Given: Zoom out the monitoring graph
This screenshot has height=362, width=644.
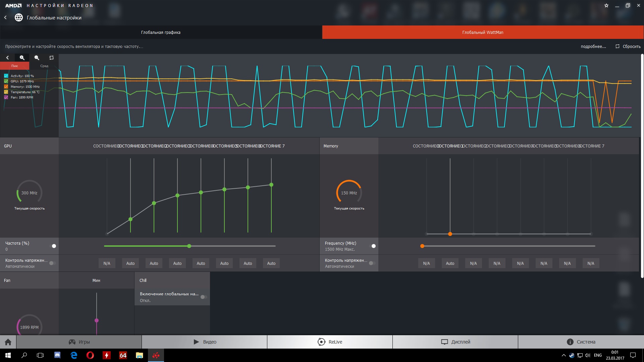Looking at the screenshot, I should (37, 58).
